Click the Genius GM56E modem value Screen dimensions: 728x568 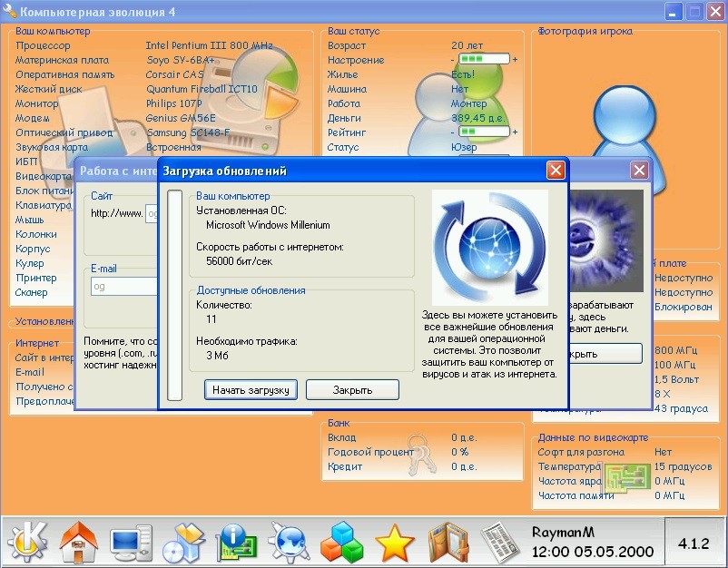tap(181, 118)
